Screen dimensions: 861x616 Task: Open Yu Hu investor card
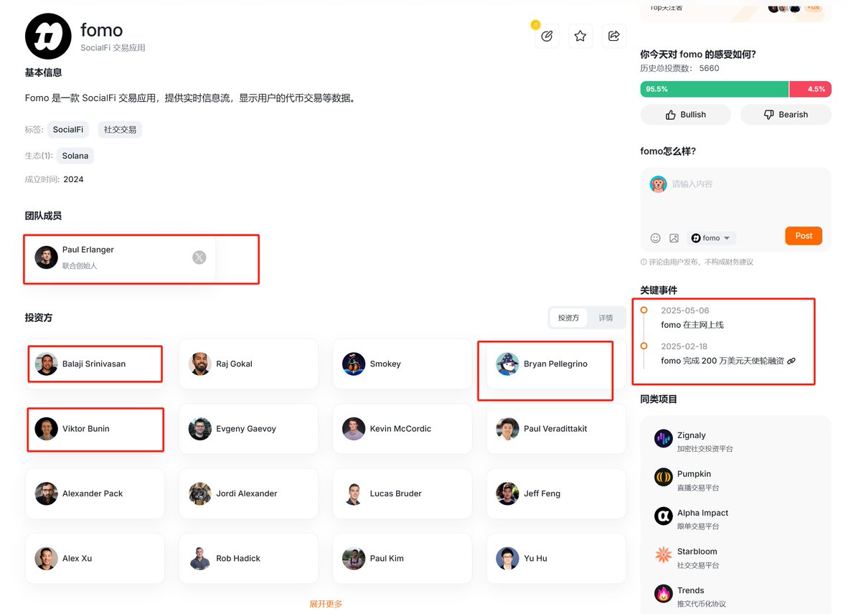click(556, 559)
